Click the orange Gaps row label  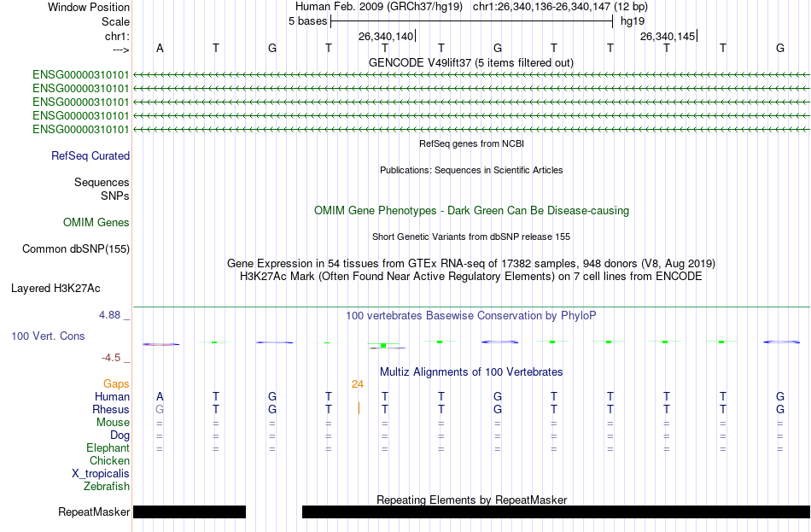(116, 383)
